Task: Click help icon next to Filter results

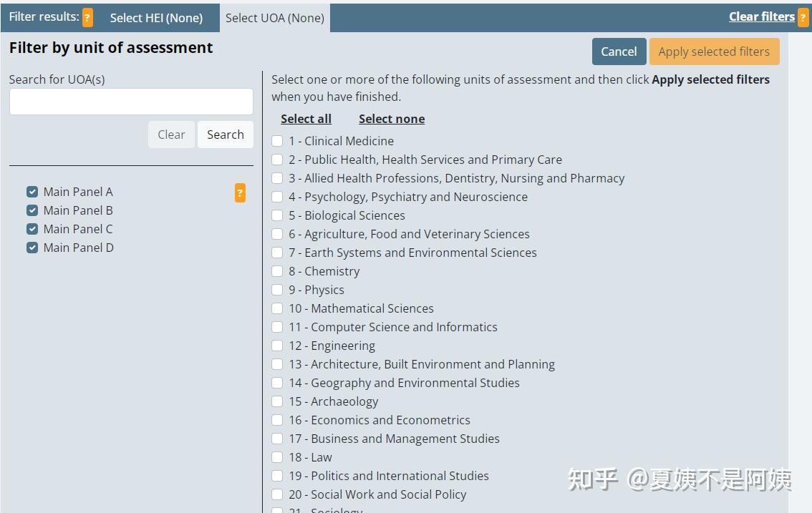Action: click(x=88, y=18)
